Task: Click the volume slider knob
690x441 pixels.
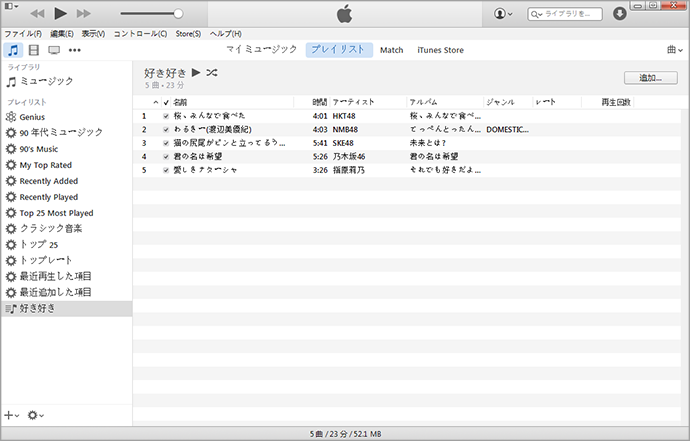Action: (x=178, y=14)
